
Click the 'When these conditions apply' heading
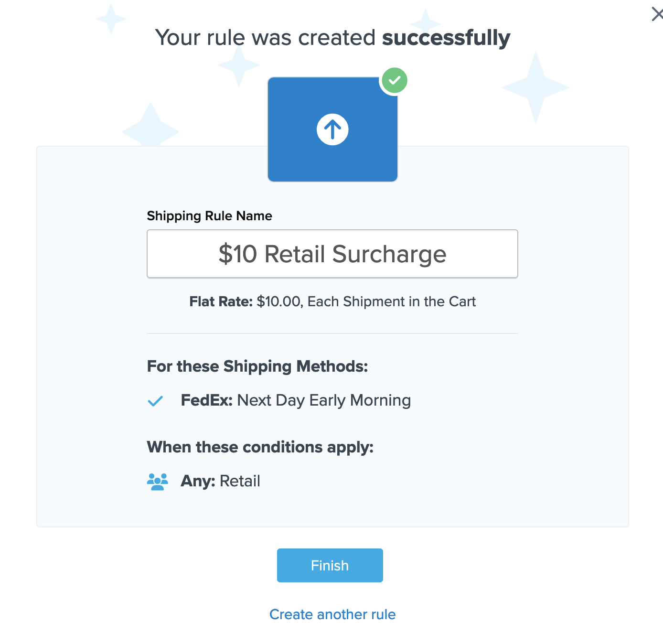(260, 447)
